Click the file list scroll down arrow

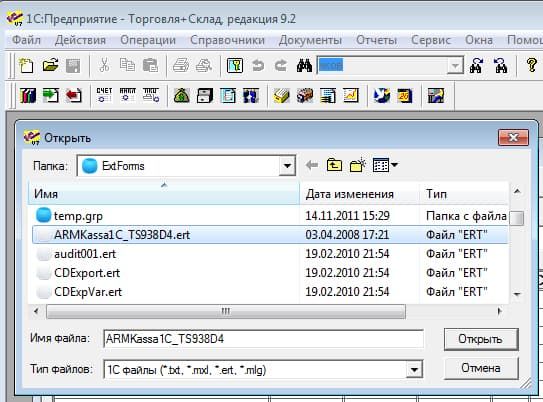[517, 294]
